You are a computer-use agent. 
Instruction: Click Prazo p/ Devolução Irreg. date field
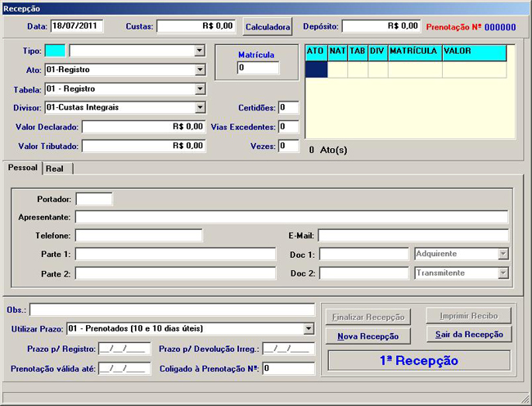pos(289,349)
